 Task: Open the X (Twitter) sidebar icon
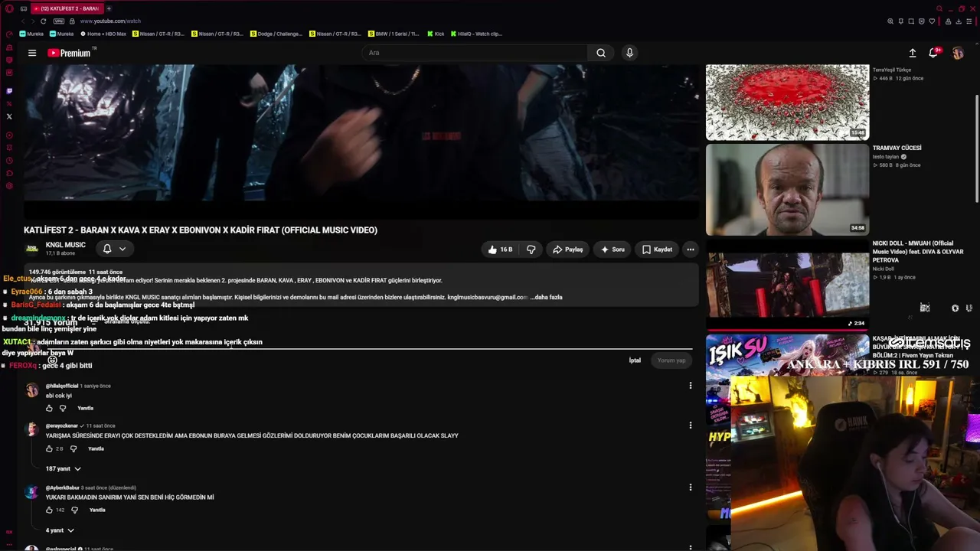tap(9, 116)
